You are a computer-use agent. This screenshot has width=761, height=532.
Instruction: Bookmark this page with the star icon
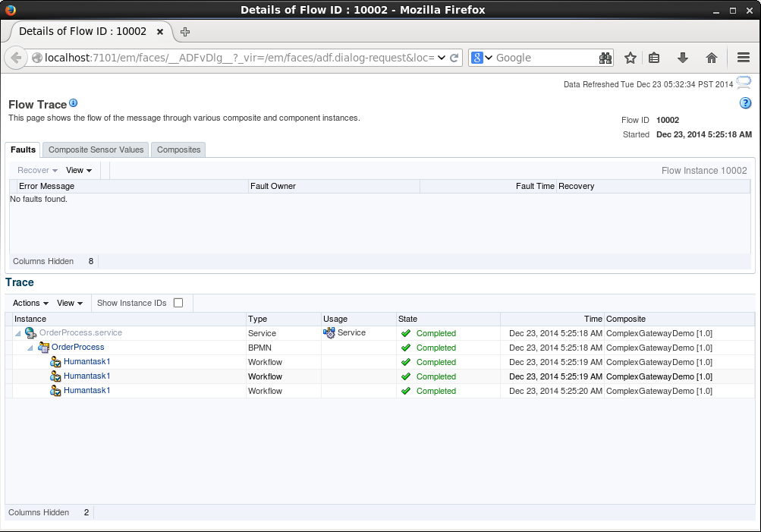coord(630,57)
